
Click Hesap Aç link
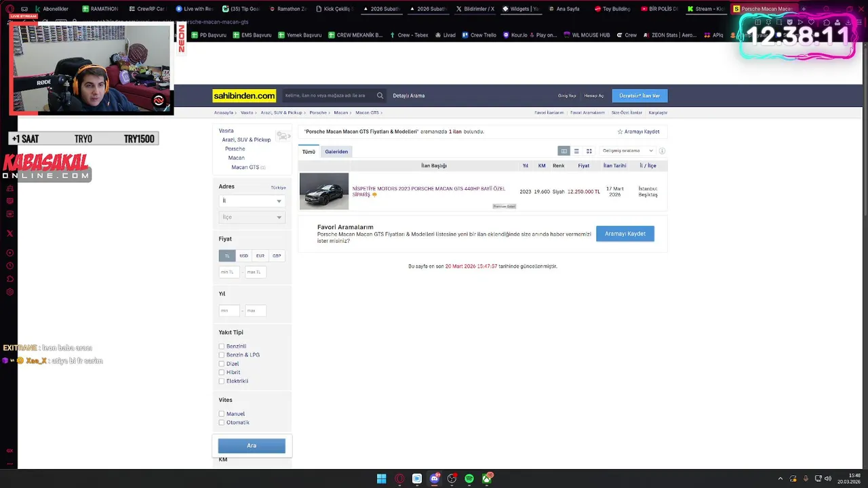(x=594, y=96)
